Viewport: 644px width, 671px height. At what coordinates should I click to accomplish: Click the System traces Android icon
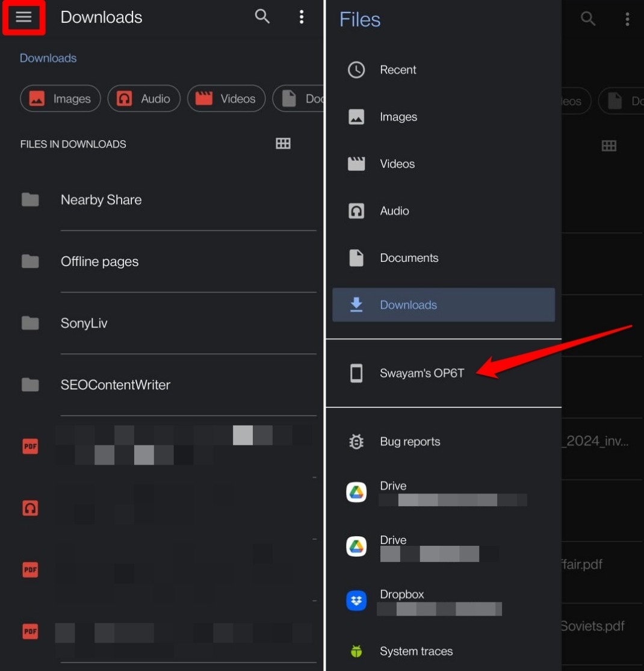point(356,651)
